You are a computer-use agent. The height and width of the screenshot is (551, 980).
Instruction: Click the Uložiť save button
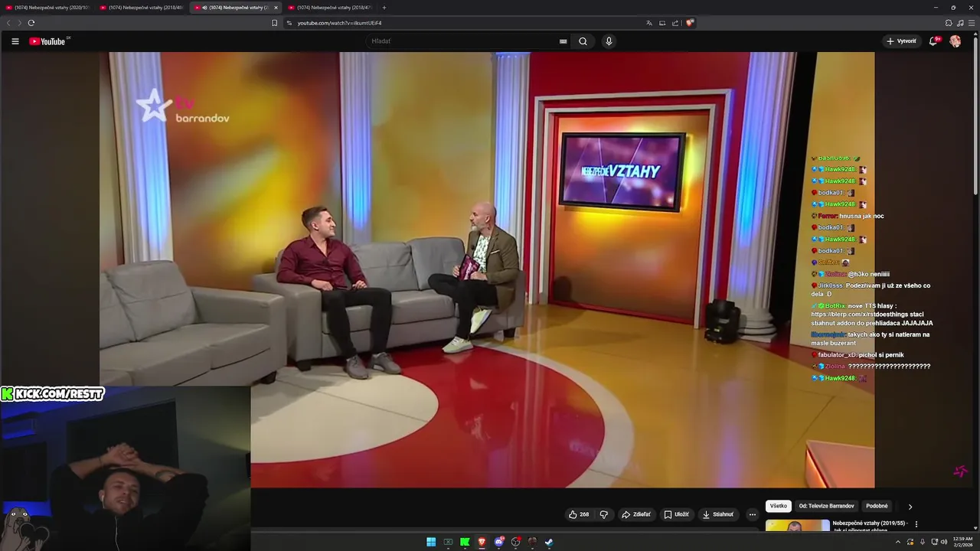pos(677,514)
